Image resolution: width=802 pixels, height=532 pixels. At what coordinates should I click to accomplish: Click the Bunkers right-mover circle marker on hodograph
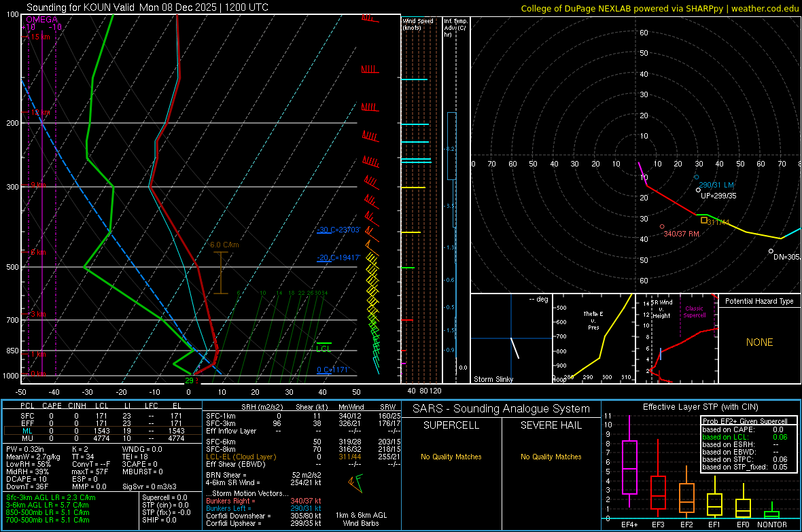pos(662,226)
